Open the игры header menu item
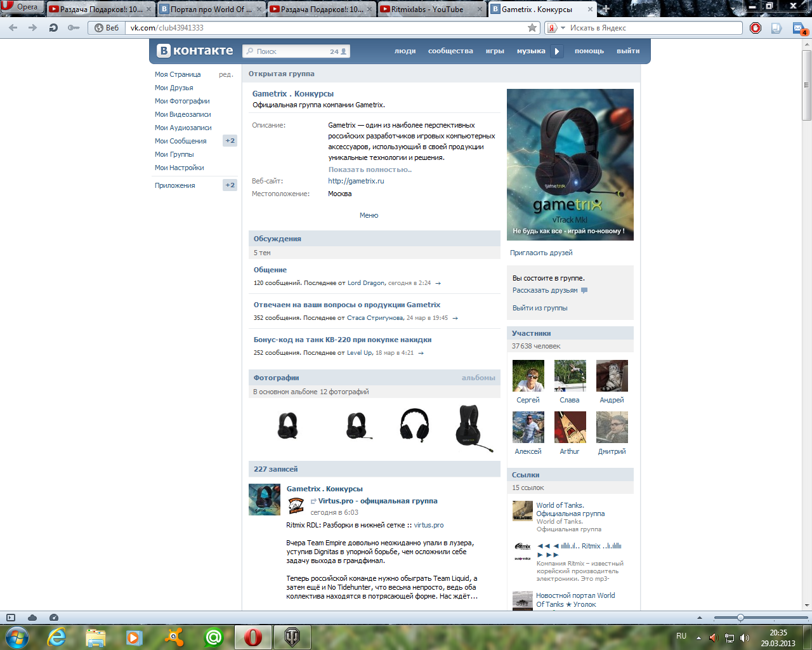This screenshot has width=812, height=650. point(495,51)
